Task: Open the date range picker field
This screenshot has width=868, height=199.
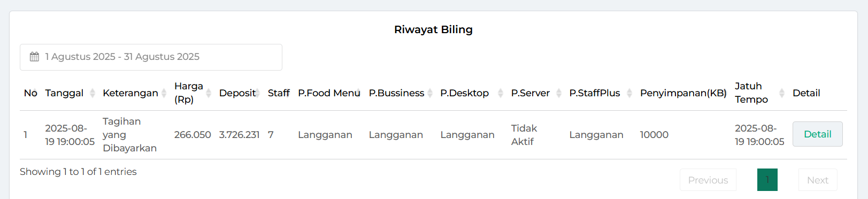Action: pos(151,57)
